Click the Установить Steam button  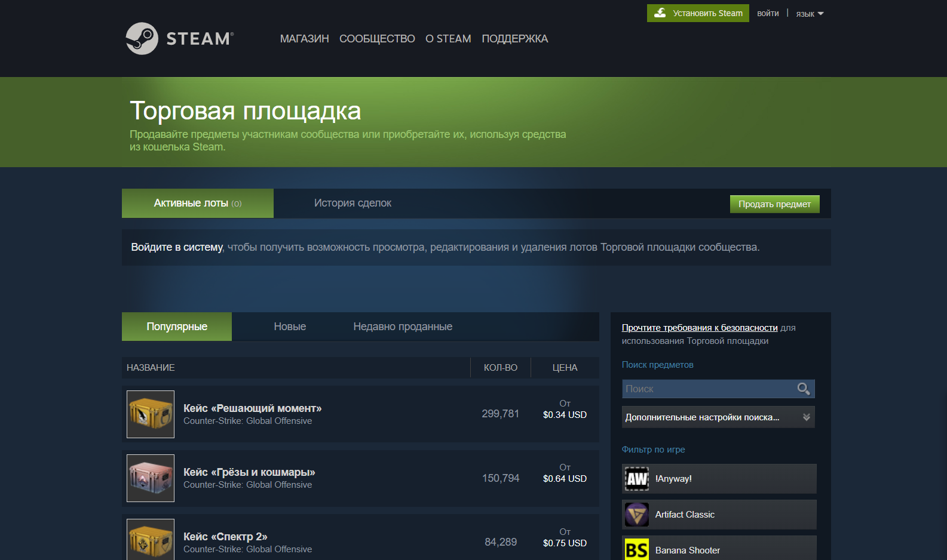(698, 13)
